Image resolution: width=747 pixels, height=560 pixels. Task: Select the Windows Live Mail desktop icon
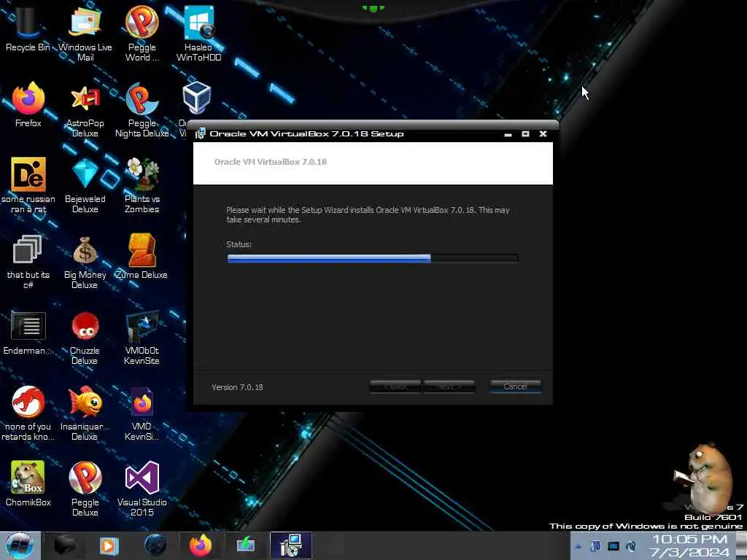(85, 32)
